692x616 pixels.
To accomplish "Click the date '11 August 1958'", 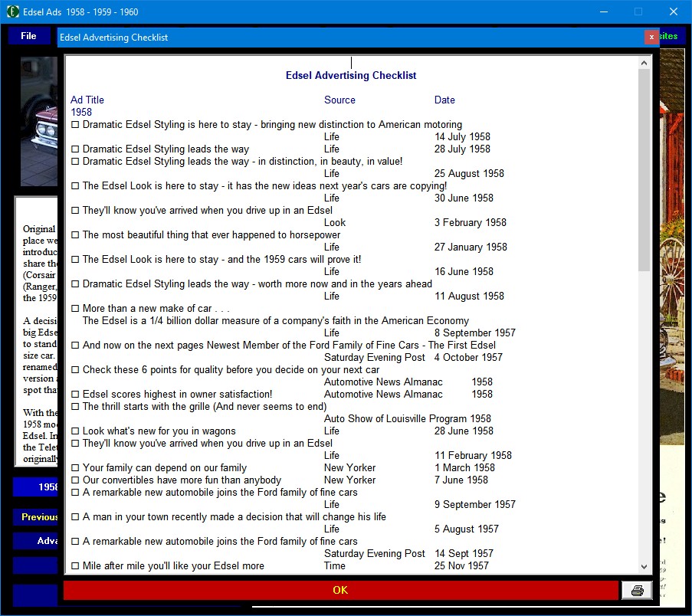I will 469,296.
